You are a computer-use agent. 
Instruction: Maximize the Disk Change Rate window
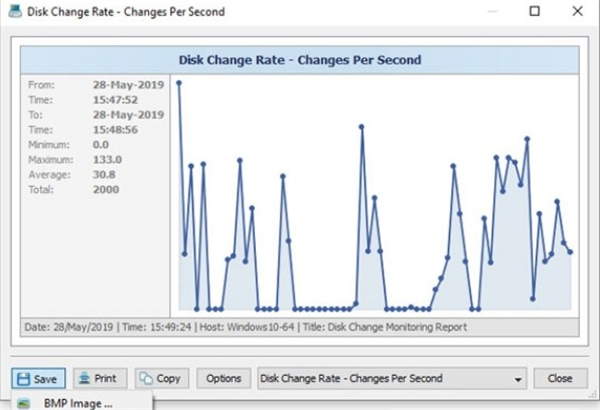click(535, 12)
